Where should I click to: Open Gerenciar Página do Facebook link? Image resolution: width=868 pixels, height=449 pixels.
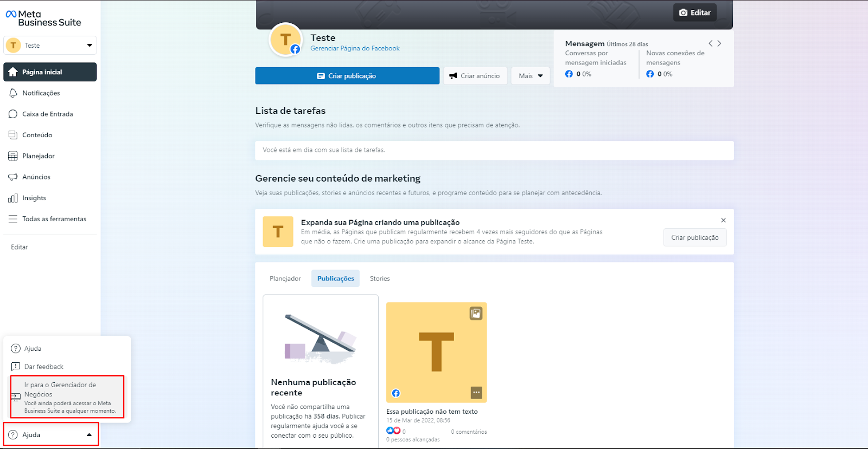pyautogui.click(x=355, y=48)
